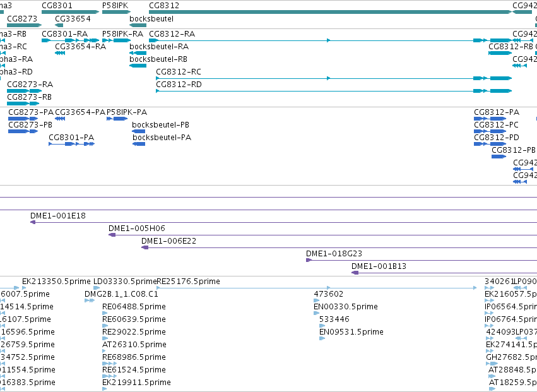Click the bocksbeutel-RB transcript label

click(158, 59)
